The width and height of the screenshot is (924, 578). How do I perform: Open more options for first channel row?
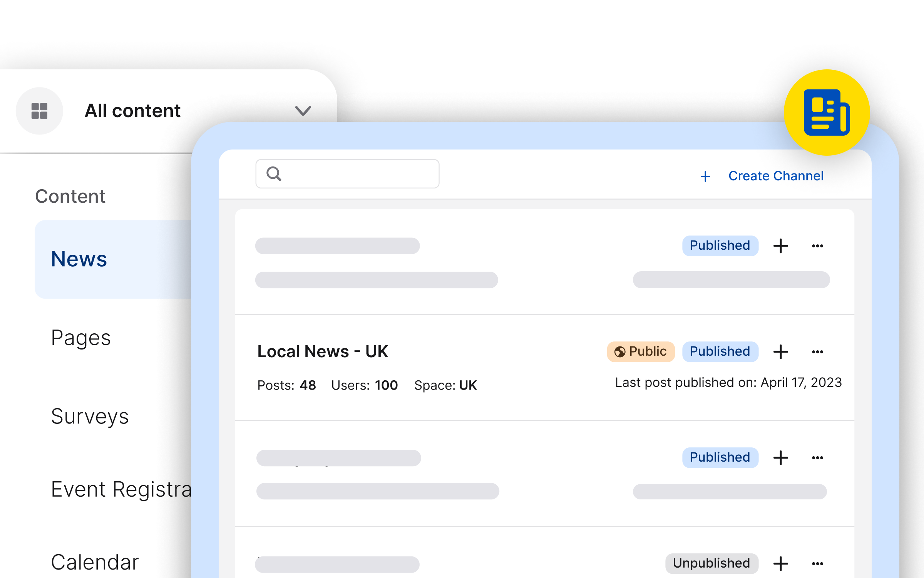817,246
